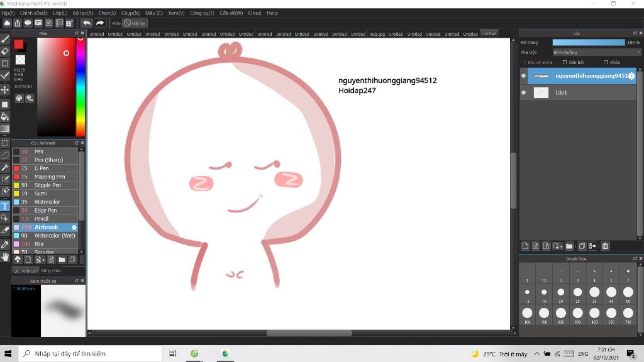Open settings gear of selected text layer
Viewport: 644px width, 362px height.
[x=631, y=76]
